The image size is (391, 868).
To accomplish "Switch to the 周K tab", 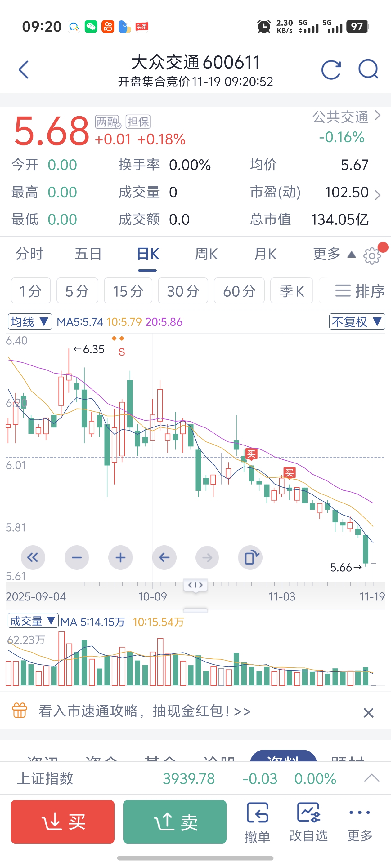I will (206, 254).
